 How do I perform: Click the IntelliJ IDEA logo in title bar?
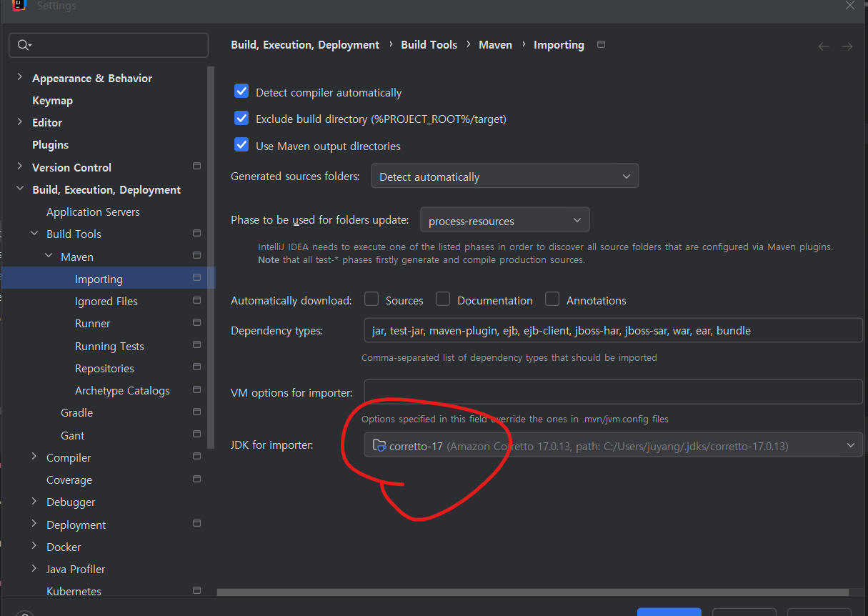[x=19, y=5]
